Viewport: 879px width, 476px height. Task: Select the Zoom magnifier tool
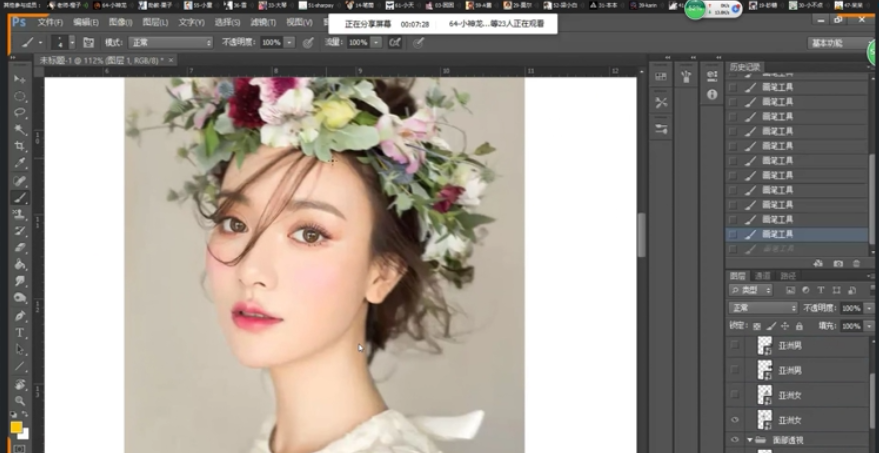tap(20, 400)
